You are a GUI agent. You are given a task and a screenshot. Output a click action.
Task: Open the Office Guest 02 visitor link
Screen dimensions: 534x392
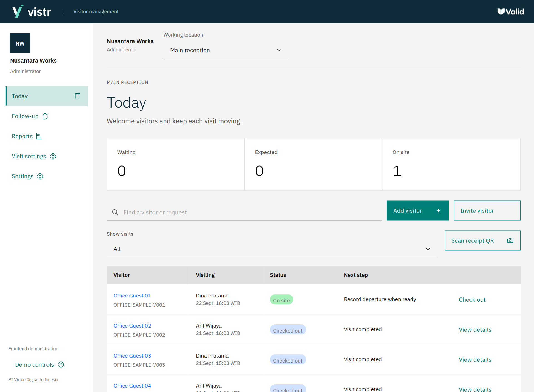point(132,326)
